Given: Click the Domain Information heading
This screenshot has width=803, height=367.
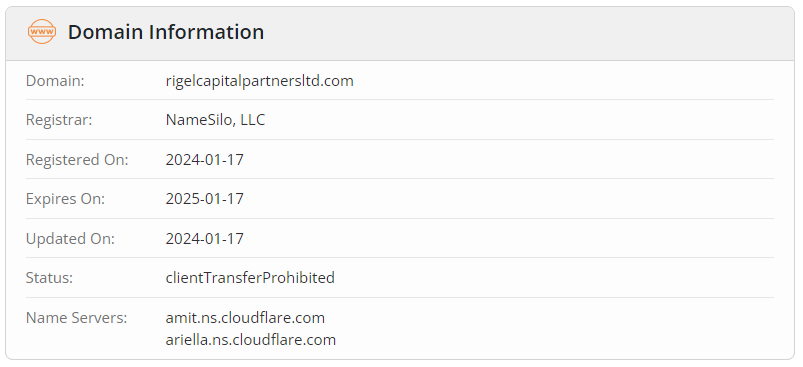Looking at the screenshot, I should (x=166, y=32).
